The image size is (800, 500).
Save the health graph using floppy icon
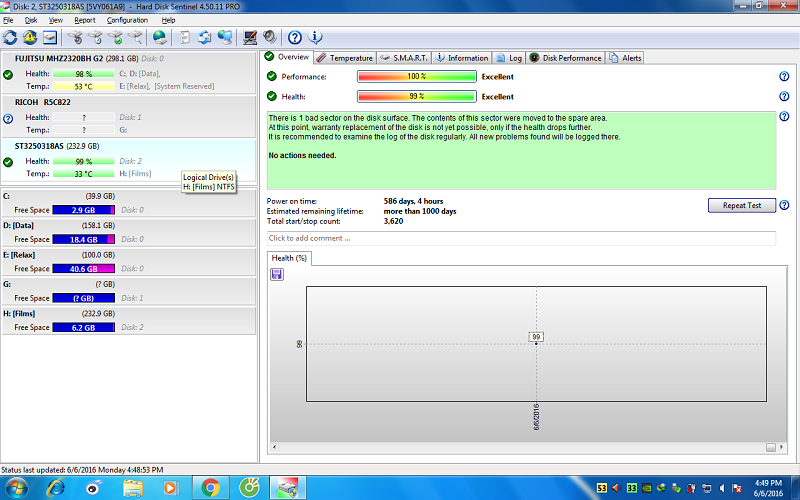pyautogui.click(x=277, y=274)
